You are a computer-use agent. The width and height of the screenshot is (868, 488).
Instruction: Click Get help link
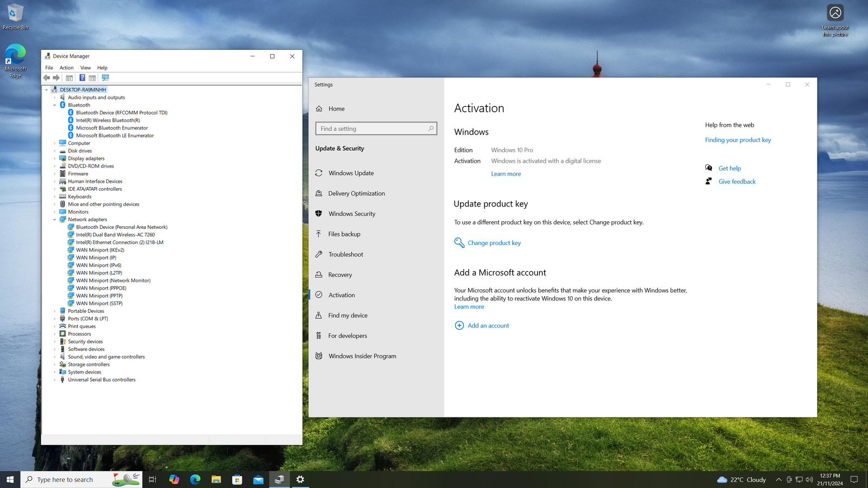[x=729, y=169]
